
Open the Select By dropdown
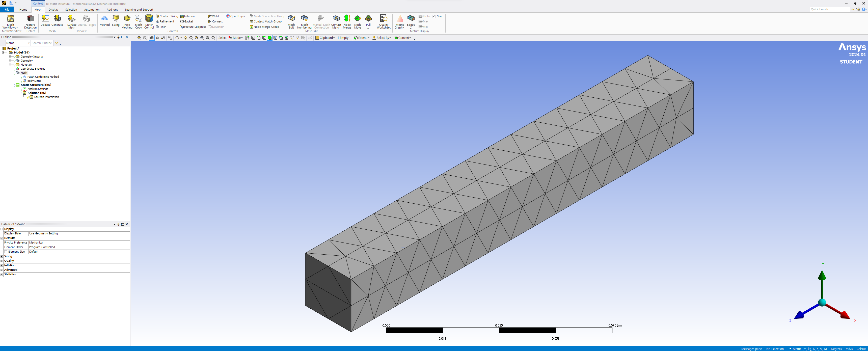[x=382, y=38]
